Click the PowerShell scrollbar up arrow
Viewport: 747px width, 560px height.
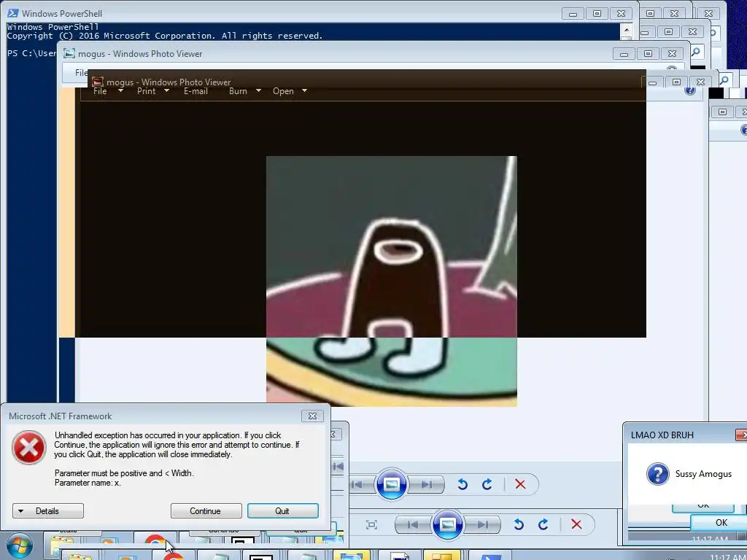pyautogui.click(x=627, y=30)
